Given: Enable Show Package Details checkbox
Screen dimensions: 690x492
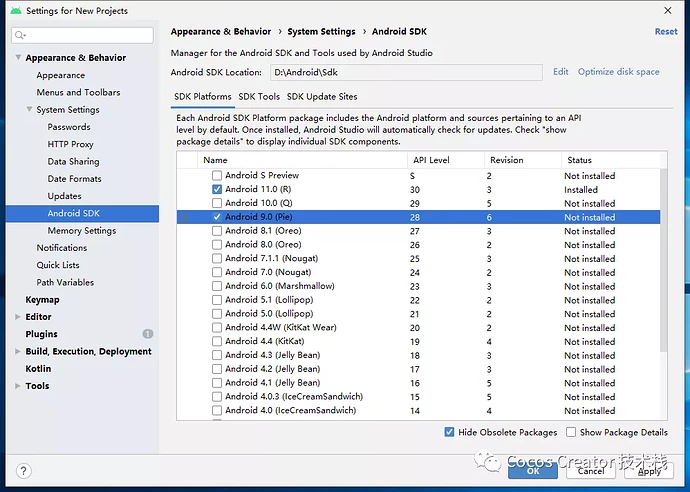Looking at the screenshot, I should point(571,432).
